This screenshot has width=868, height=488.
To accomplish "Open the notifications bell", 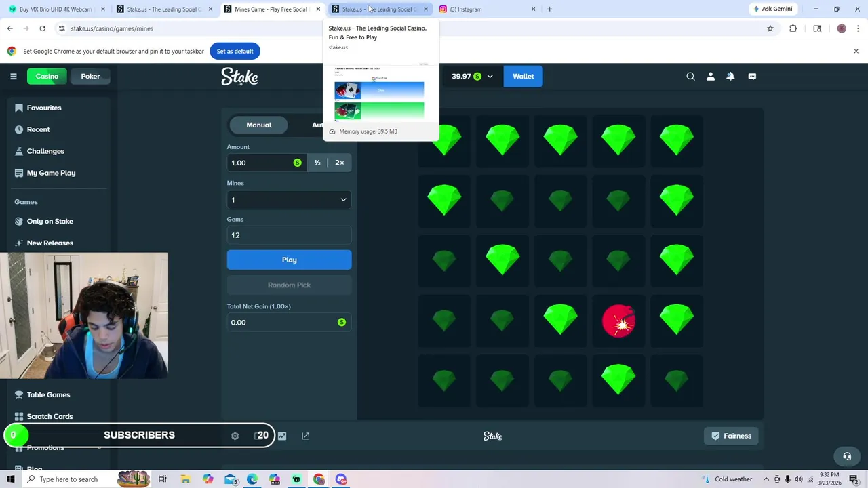I will click(730, 77).
